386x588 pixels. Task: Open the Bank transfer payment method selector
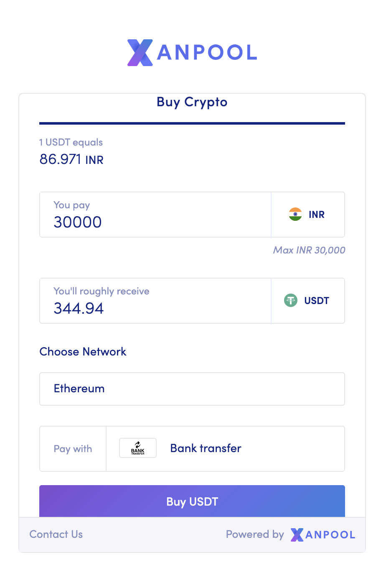coord(226,449)
